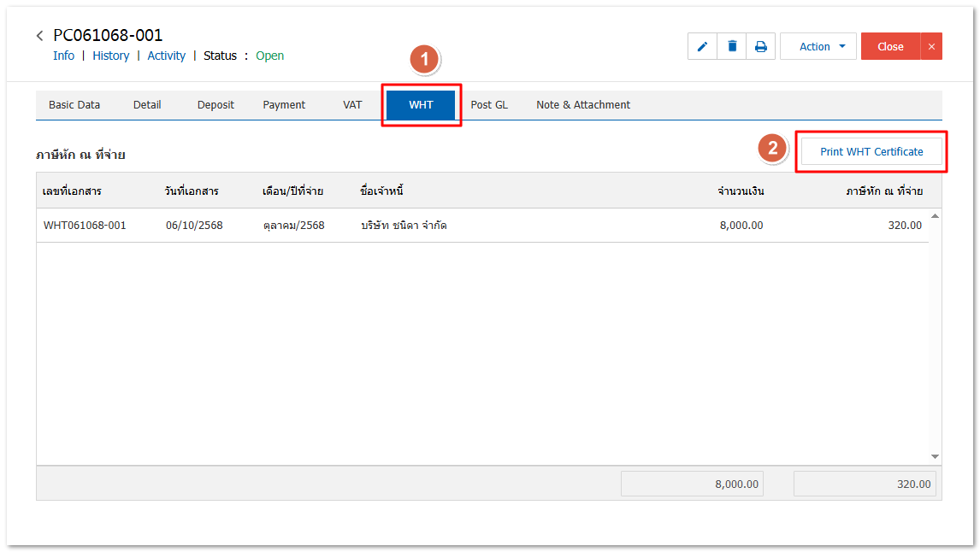Open the Note & Attachment tab
The height and width of the screenshot is (552, 980).
[x=583, y=105]
